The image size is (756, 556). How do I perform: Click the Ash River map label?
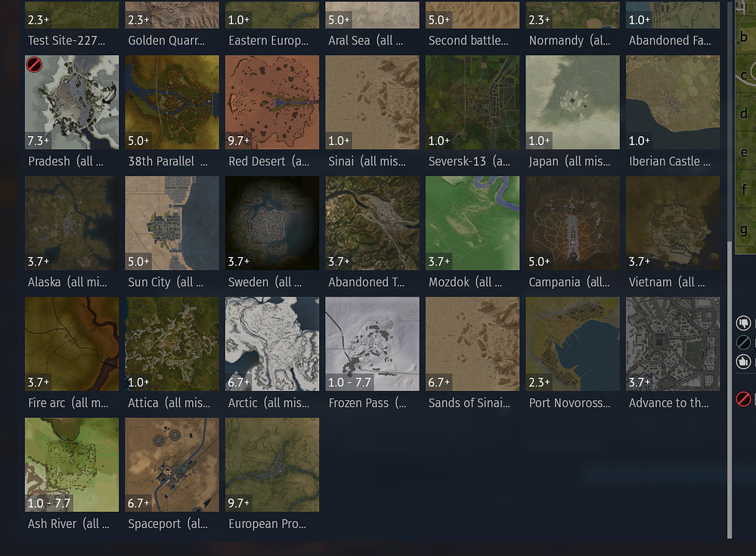coord(69,523)
